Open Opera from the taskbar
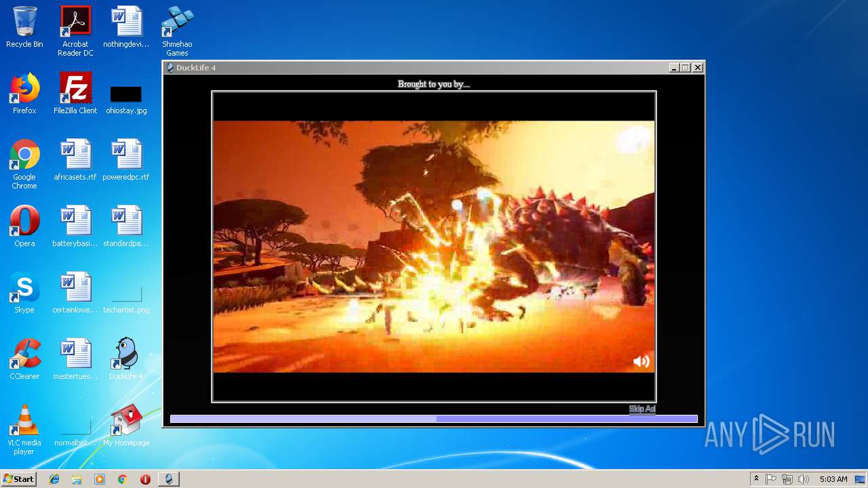Screen dimensions: 868x488 point(145,479)
